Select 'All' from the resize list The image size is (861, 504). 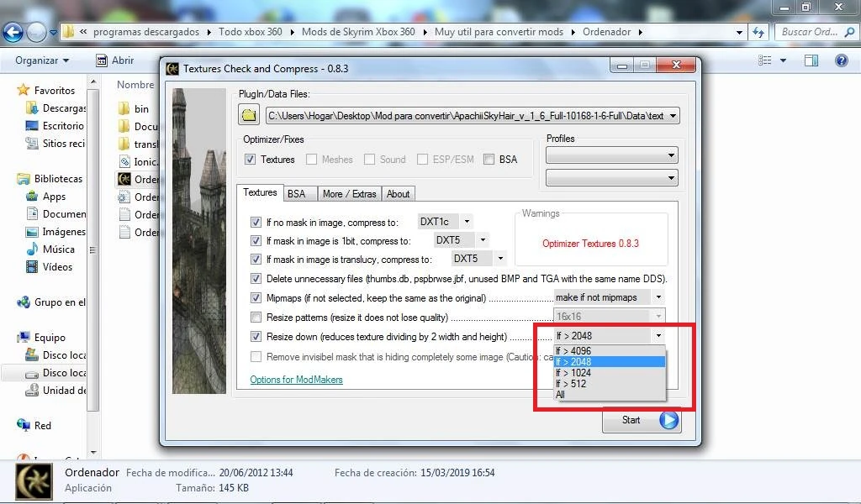tap(610, 394)
